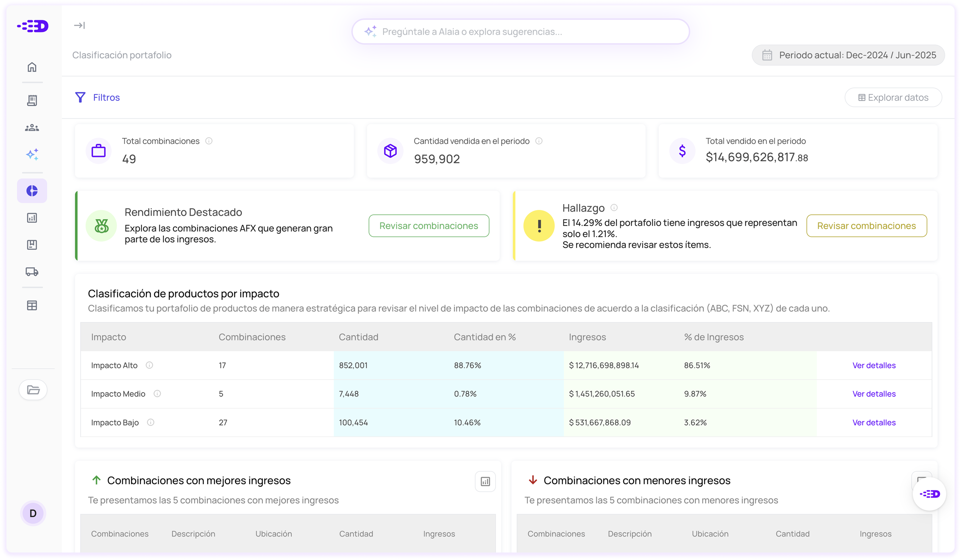Image resolution: width=961 pixels, height=560 pixels.
Task: Click the 86.51% ingresos percentage cell
Action: tap(697, 365)
